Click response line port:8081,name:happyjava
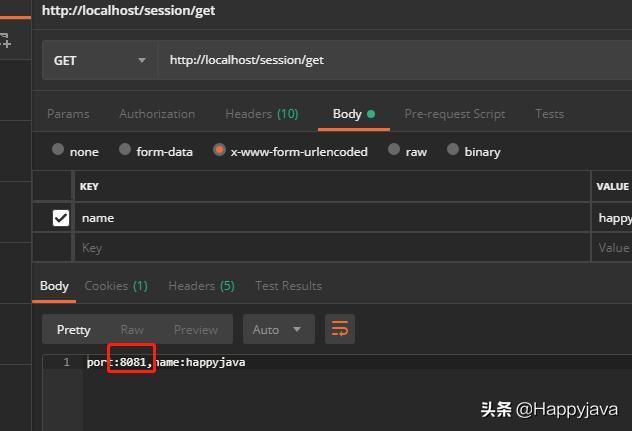The width and height of the screenshot is (632, 431). click(x=166, y=362)
